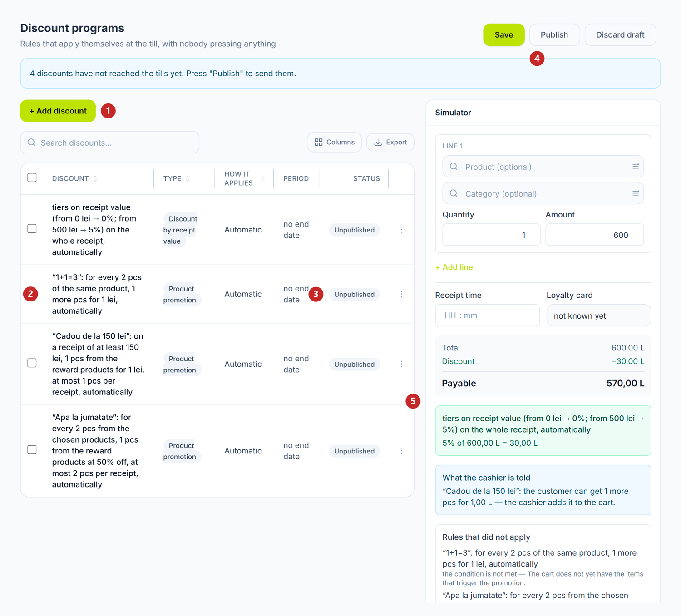Image resolution: width=681 pixels, height=616 pixels.
Task: Check the "Apa la jumatate" row checkbox
Action: coord(32,449)
